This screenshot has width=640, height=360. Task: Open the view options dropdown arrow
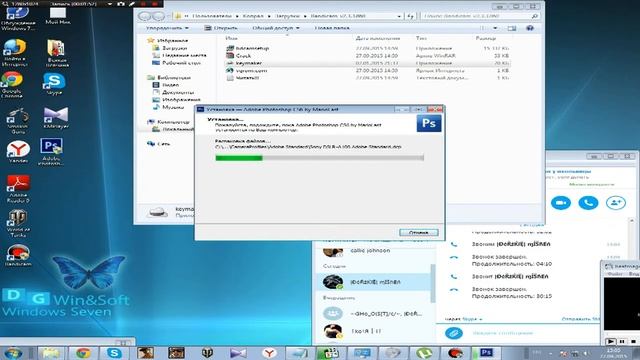[495, 28]
